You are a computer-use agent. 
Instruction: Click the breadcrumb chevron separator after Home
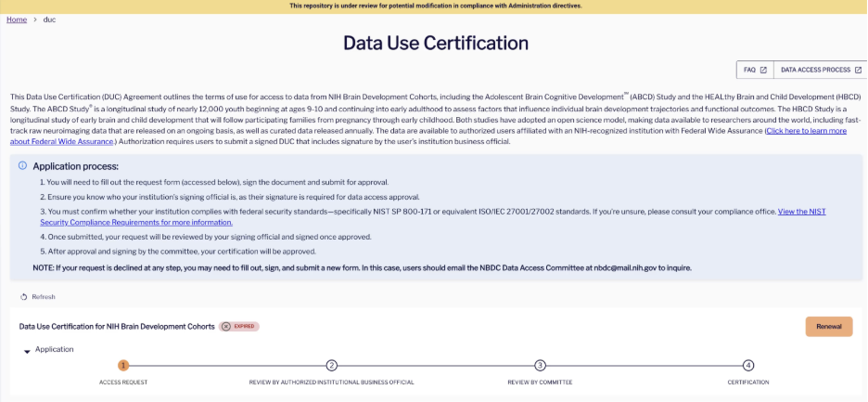tap(35, 20)
